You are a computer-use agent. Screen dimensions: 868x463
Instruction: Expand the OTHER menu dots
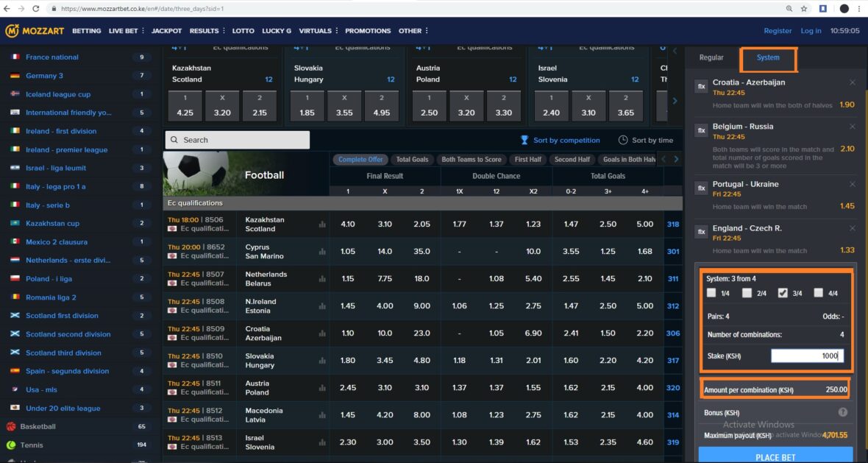[x=426, y=31]
